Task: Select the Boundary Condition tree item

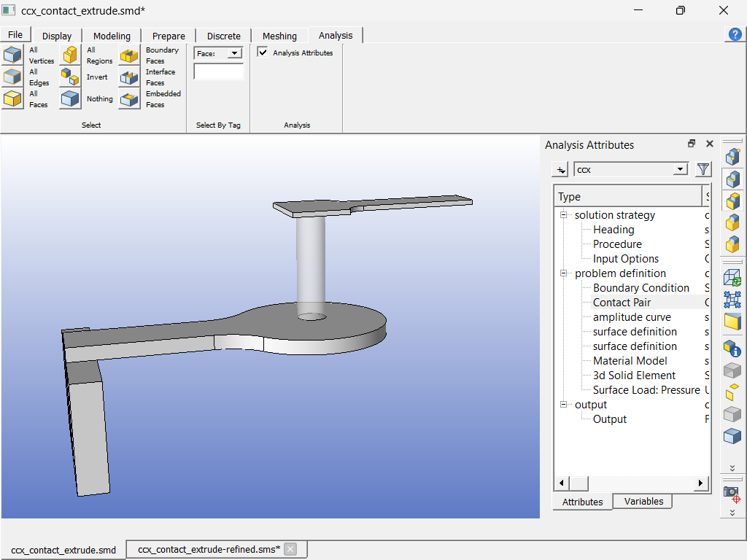Action: (x=640, y=287)
